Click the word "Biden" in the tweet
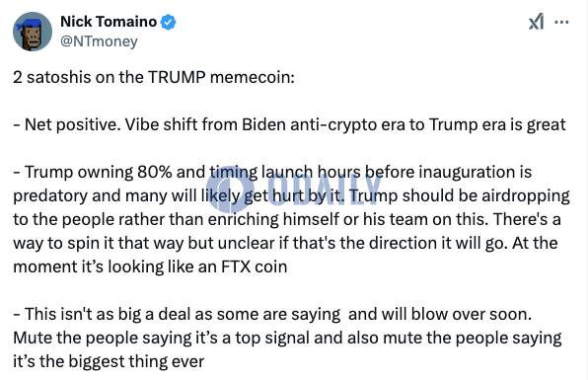Image resolution: width=588 pixels, height=380 pixels. (263, 124)
